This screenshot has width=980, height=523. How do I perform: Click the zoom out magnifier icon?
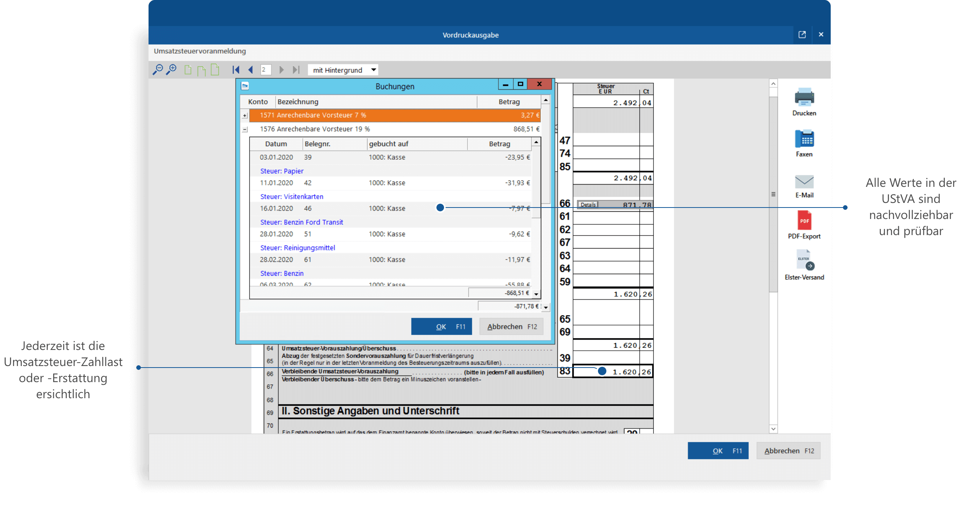pyautogui.click(x=157, y=70)
